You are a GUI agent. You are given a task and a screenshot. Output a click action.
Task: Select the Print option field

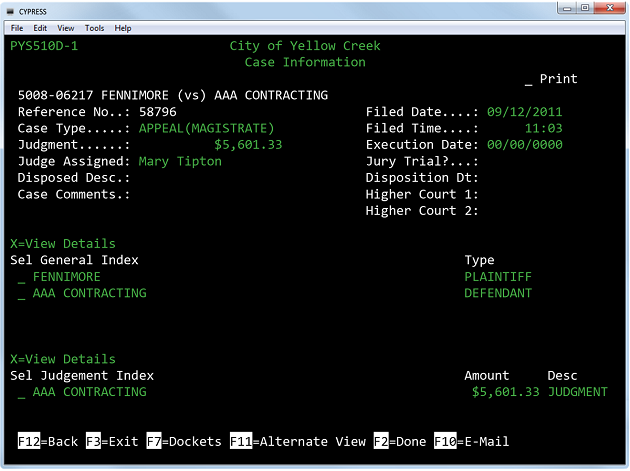(x=528, y=80)
